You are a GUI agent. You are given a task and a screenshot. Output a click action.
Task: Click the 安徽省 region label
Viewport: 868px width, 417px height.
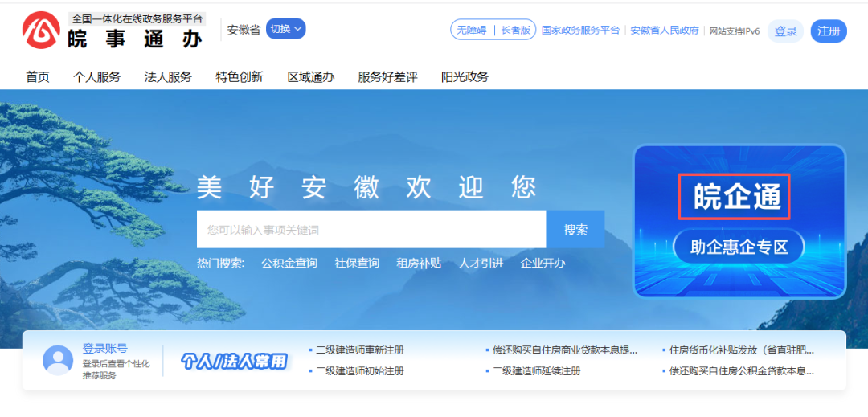point(244,30)
